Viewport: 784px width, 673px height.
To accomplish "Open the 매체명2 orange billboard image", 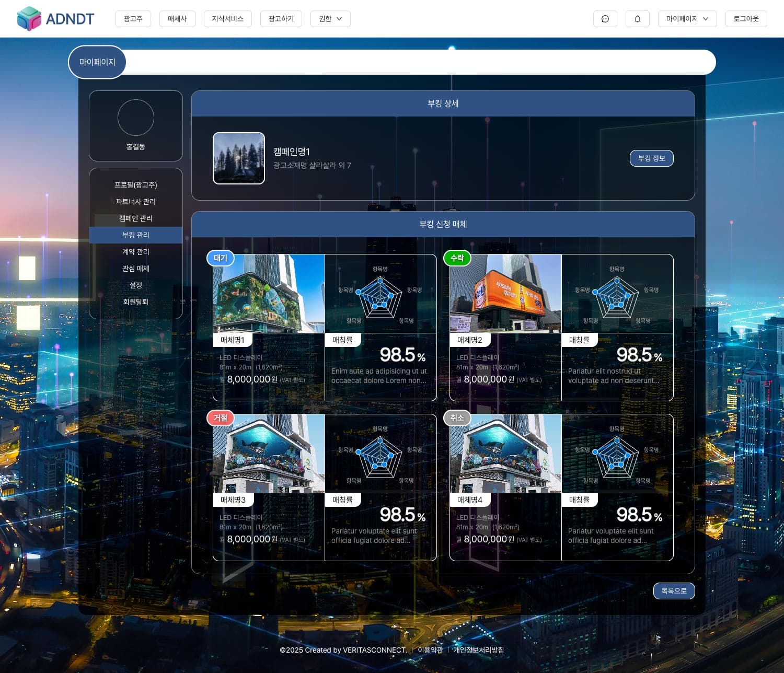I will point(505,294).
